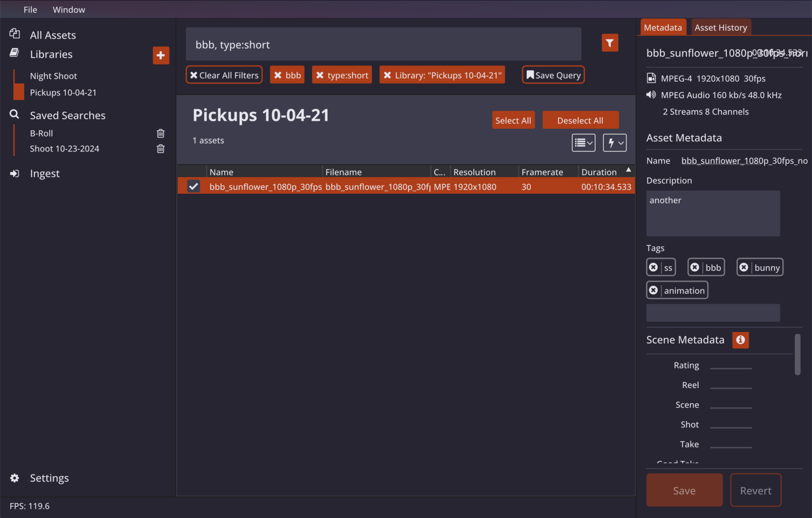The height and width of the screenshot is (518, 812).
Task: Open the list view mode dropdown
Action: (583, 143)
